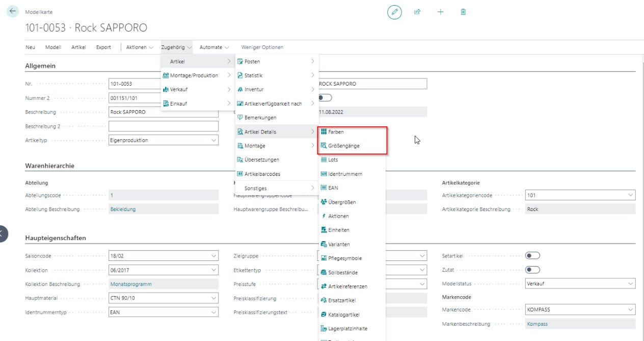644x341 pixels.
Task: Click the Beschreibung 2 input field
Action: (x=163, y=126)
